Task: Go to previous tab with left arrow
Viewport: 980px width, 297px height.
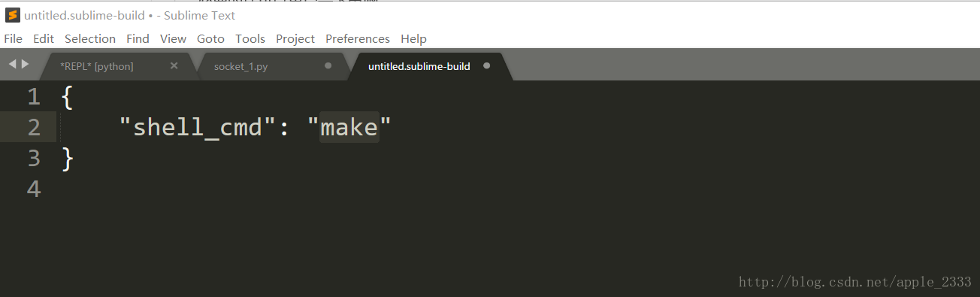Action: (x=12, y=65)
